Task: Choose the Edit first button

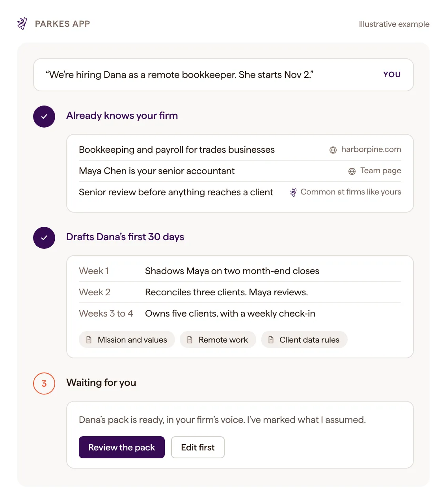Action: [x=198, y=447]
